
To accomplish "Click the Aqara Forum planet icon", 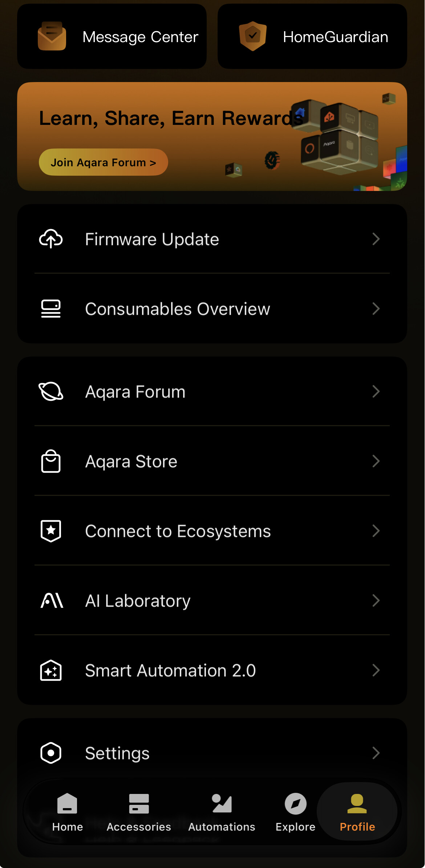I will tap(51, 391).
